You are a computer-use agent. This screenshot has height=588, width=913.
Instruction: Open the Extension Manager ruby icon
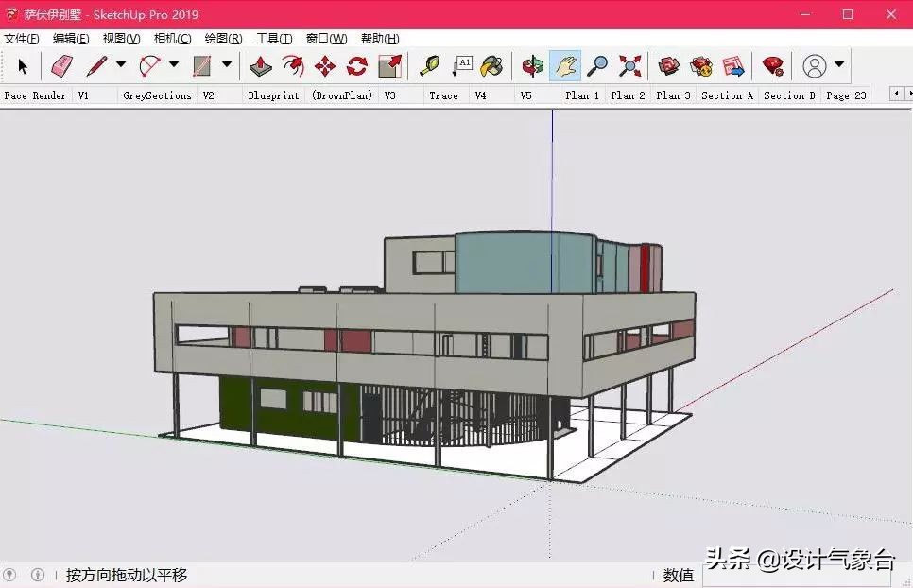[773, 66]
